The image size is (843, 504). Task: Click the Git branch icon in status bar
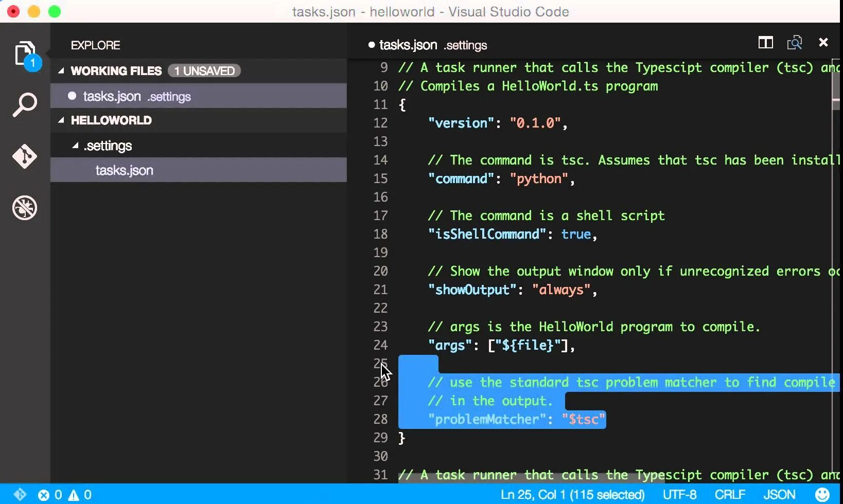pos(20,495)
